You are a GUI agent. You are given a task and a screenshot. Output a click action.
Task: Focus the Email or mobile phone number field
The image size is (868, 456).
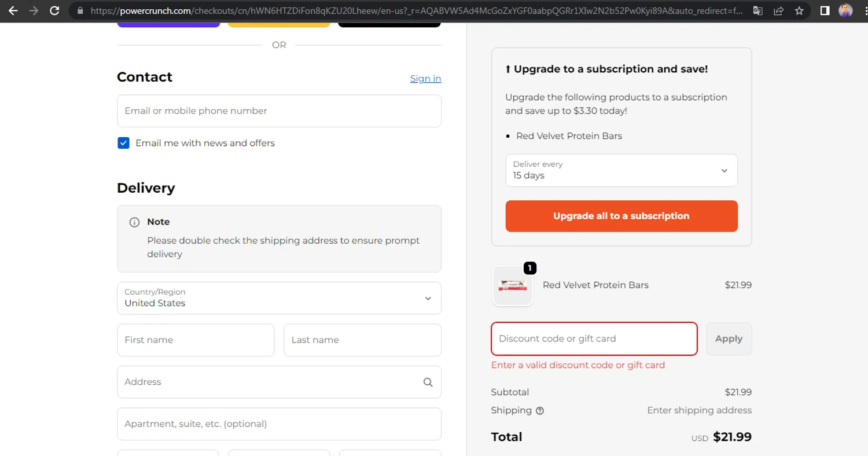279,111
